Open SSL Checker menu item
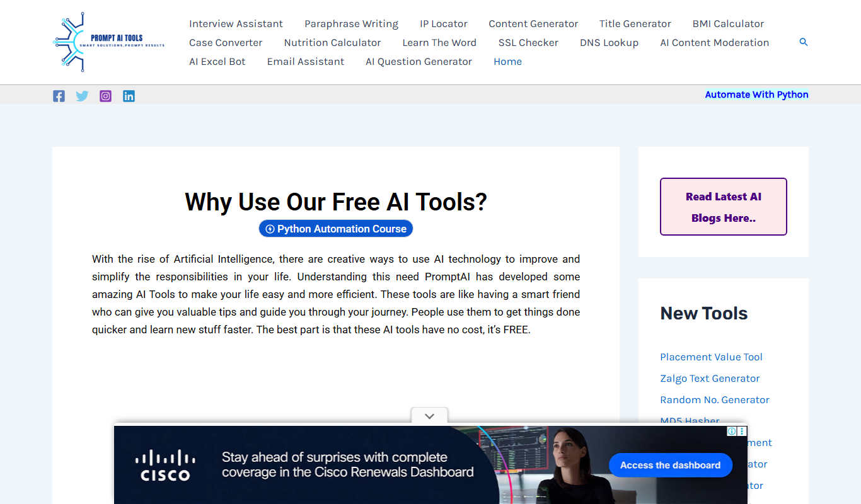 (528, 43)
